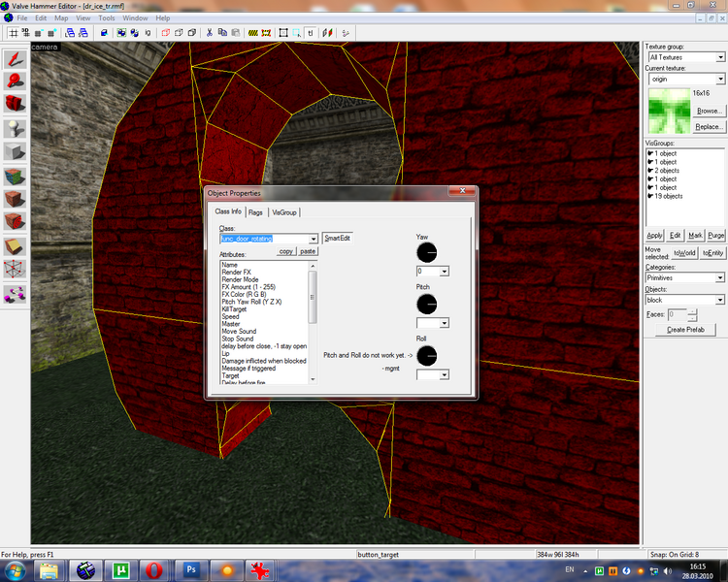This screenshot has width=728, height=582.
Task: Open the Current texture dropdown
Action: click(x=720, y=79)
